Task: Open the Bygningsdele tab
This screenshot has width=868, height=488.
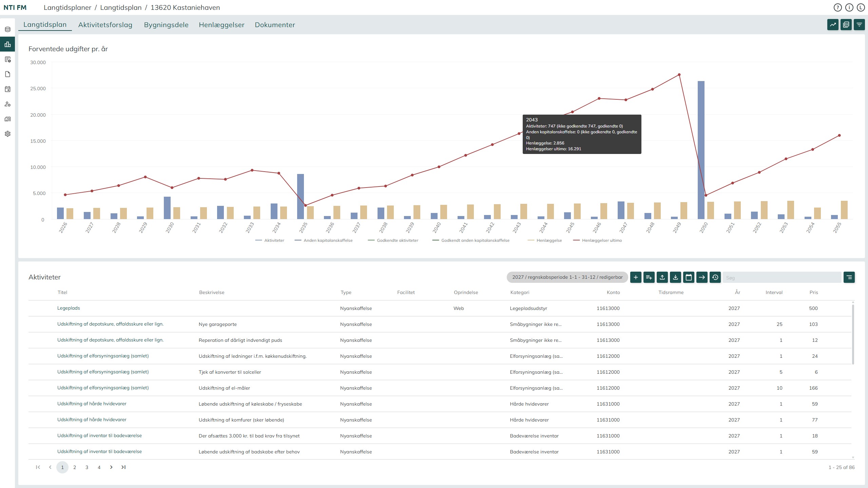Action: [x=166, y=25]
